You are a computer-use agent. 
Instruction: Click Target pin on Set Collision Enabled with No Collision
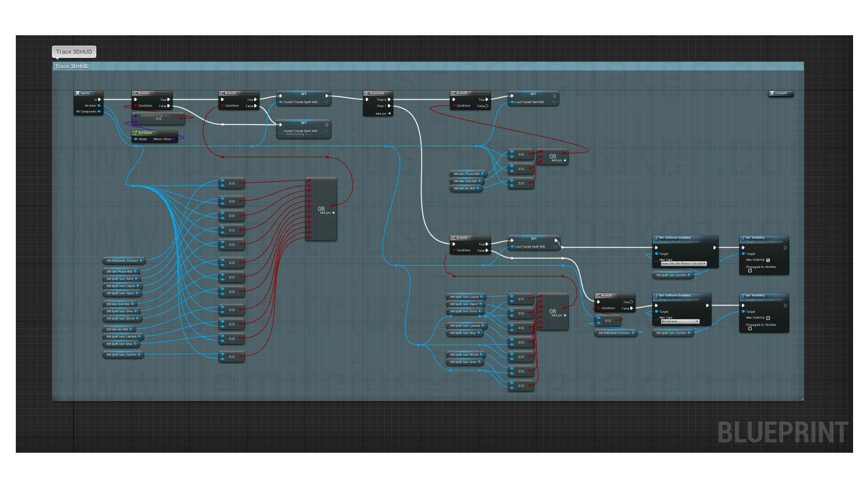click(656, 312)
